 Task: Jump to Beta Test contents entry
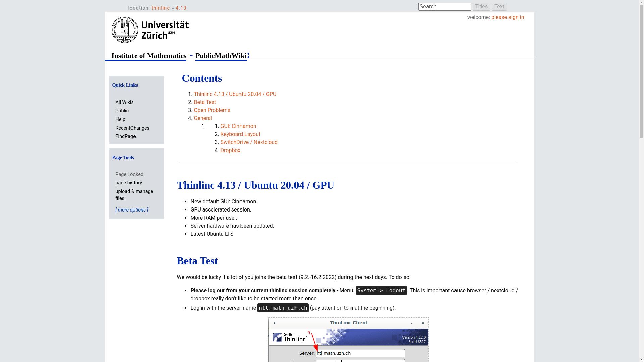tap(205, 102)
